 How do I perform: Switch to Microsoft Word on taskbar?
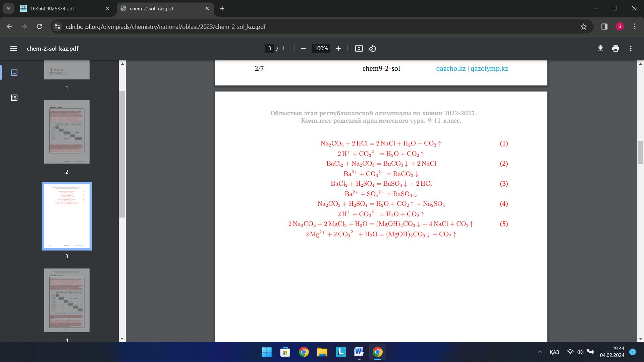(359, 352)
